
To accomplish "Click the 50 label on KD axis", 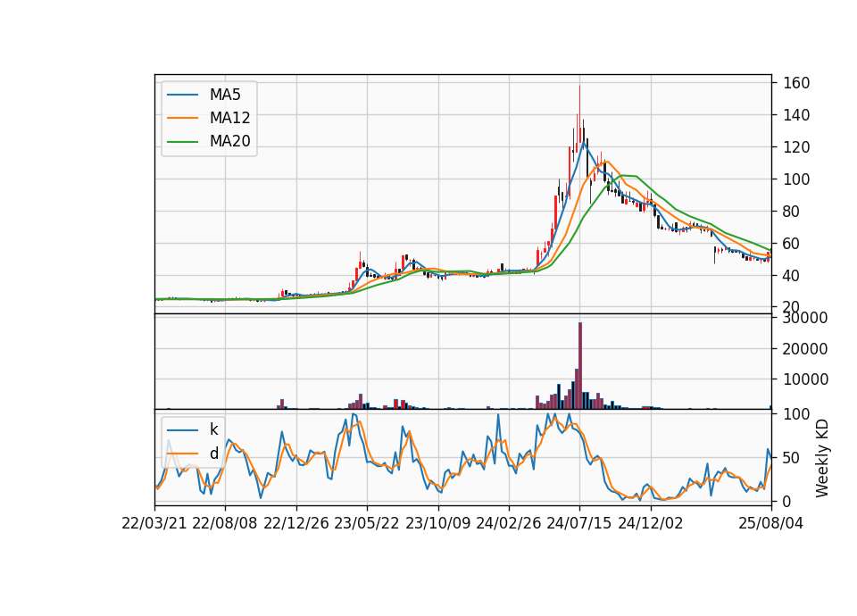I will click(792, 458).
